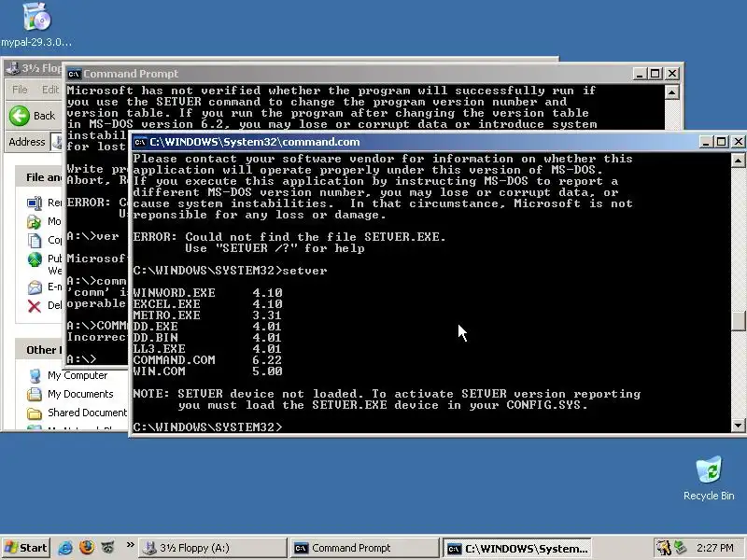Click the network tray icon beside the clock
747x560 pixels.
click(681, 548)
